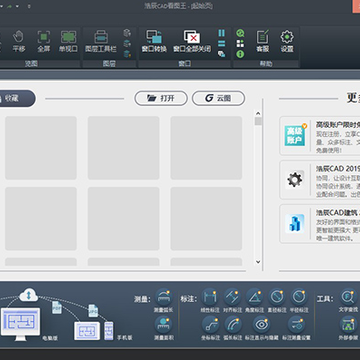Select the 测量弧长 arc length tool

point(163,300)
